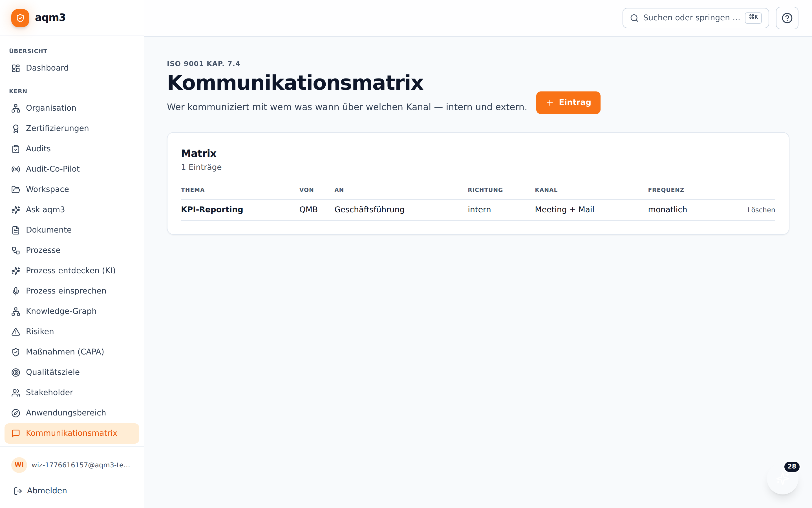Focus the Suchen oder springen search field
Viewport: 812px width, 508px height.
(x=696, y=18)
